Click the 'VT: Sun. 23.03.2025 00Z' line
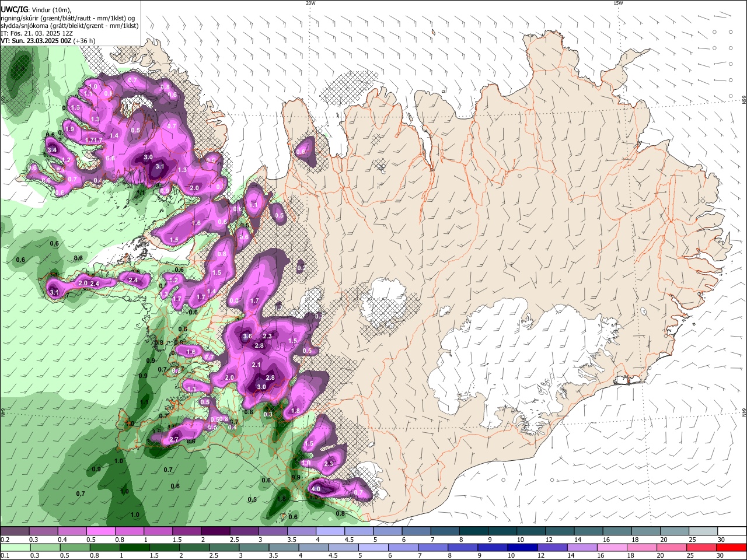Image resolution: width=747 pixels, height=560 pixels. pos(36,41)
